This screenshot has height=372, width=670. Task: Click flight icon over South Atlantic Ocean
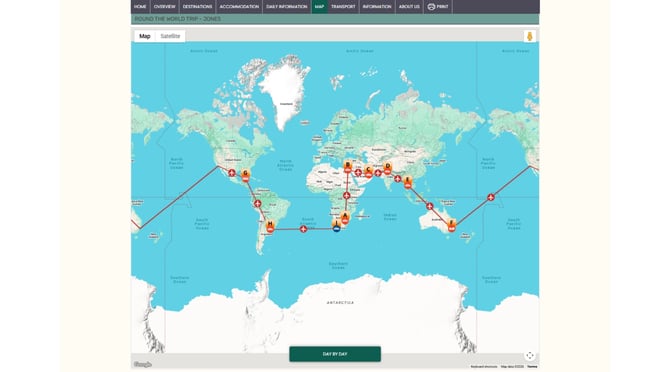(303, 229)
